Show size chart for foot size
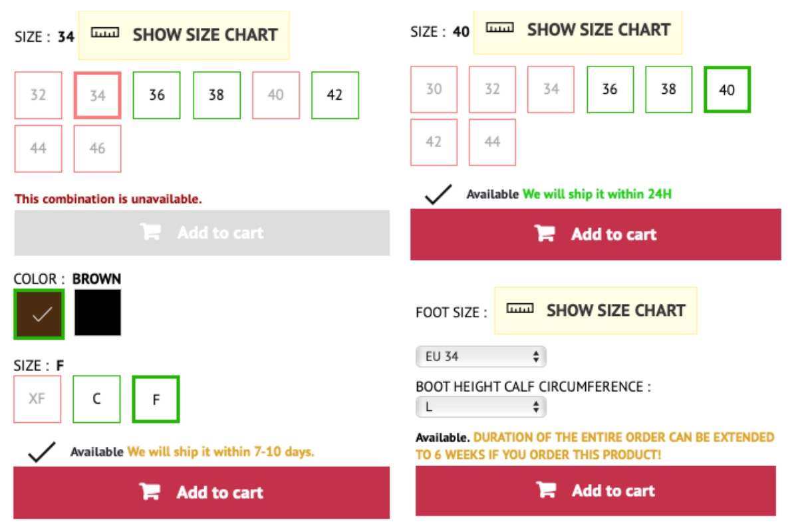The width and height of the screenshot is (798, 532). point(596,311)
